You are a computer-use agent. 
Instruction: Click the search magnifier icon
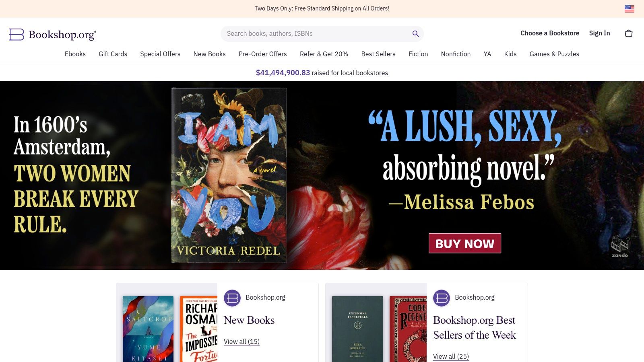coord(415,34)
